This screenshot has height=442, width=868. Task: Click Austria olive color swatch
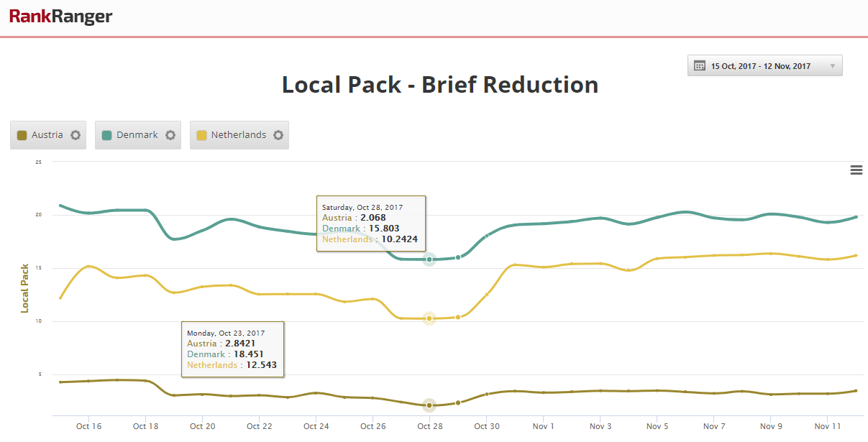tap(22, 135)
